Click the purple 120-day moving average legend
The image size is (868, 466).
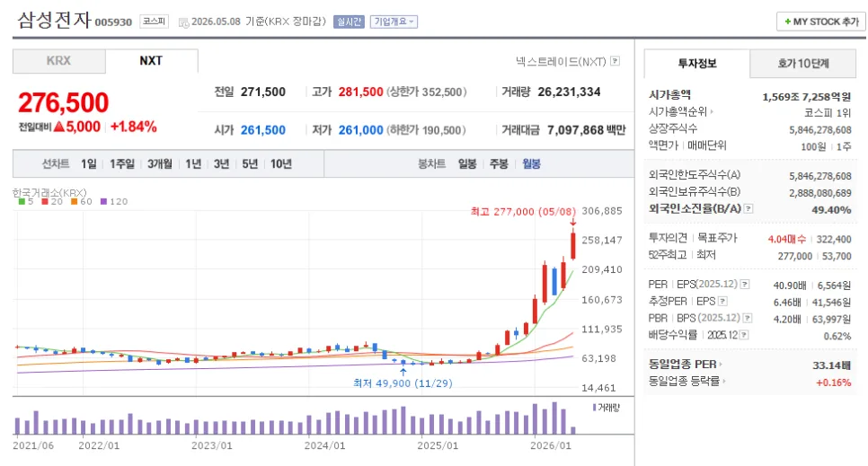tap(114, 201)
